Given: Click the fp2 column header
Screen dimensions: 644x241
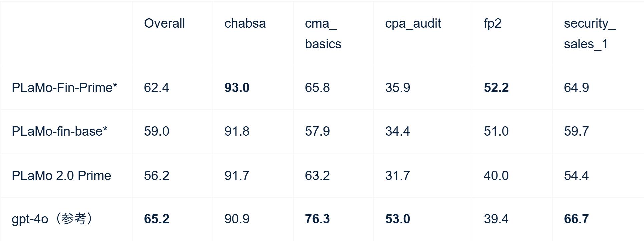Looking at the screenshot, I should coord(492,23).
